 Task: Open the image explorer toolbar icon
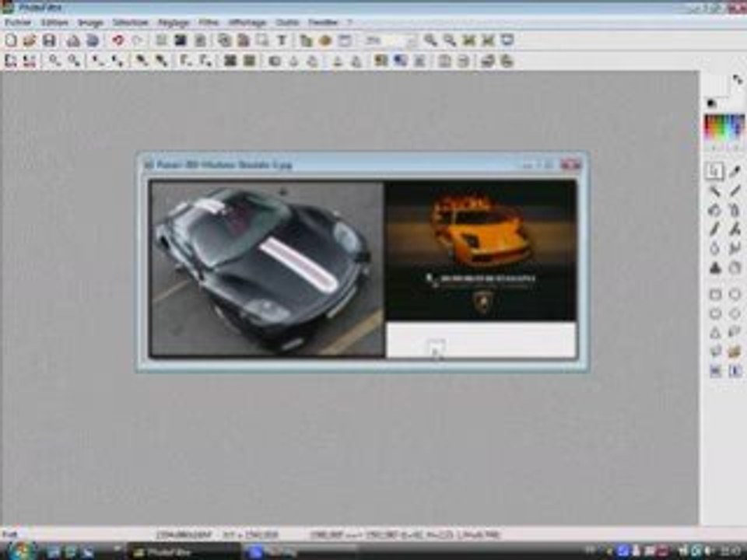[x=306, y=40]
